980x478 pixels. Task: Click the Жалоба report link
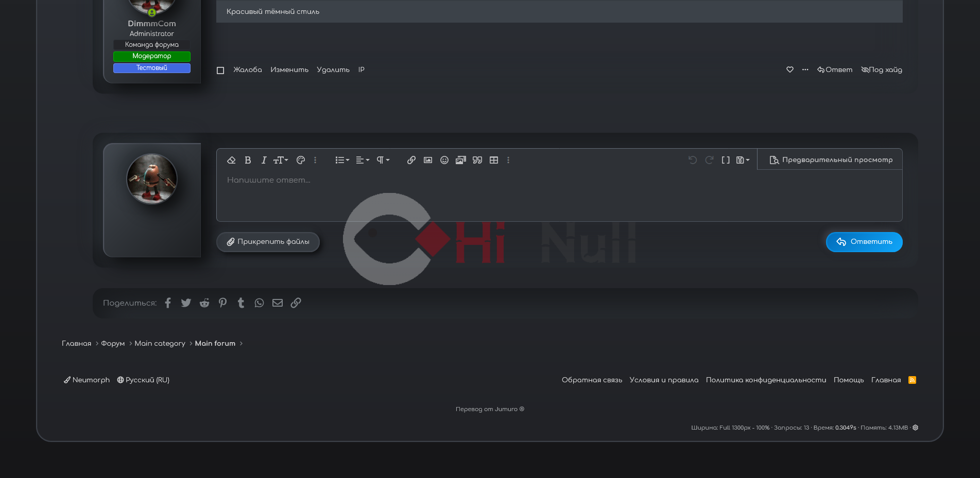(248, 70)
